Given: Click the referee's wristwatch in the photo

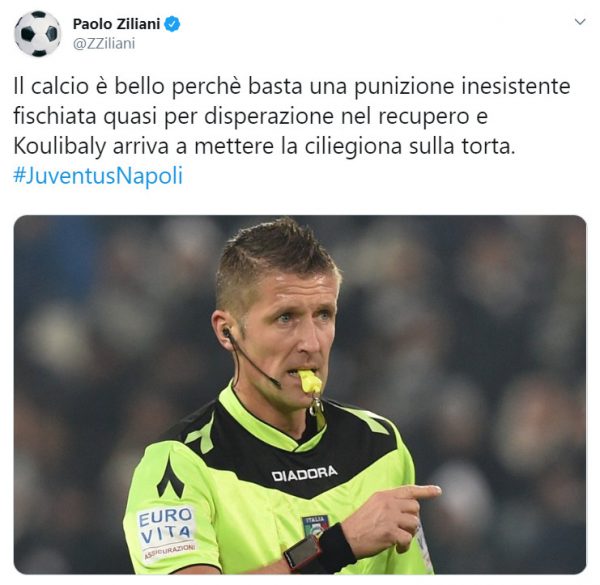Looking at the screenshot, I should (x=305, y=553).
